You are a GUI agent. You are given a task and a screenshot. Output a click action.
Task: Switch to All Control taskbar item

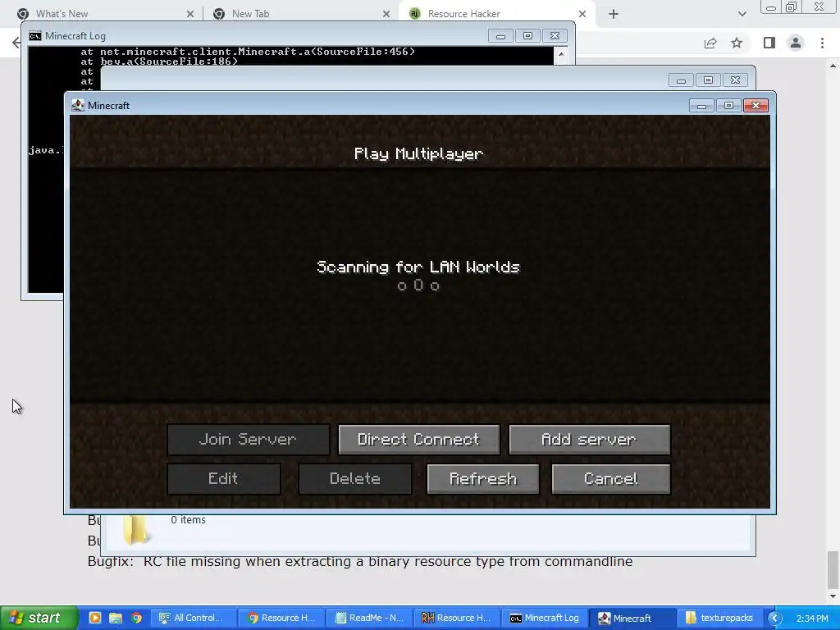tap(194, 618)
